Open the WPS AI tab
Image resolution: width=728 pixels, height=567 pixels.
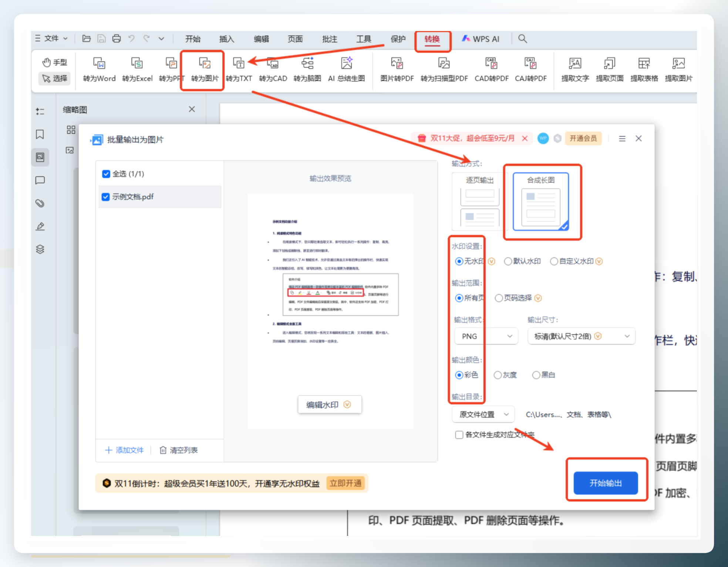tap(481, 39)
